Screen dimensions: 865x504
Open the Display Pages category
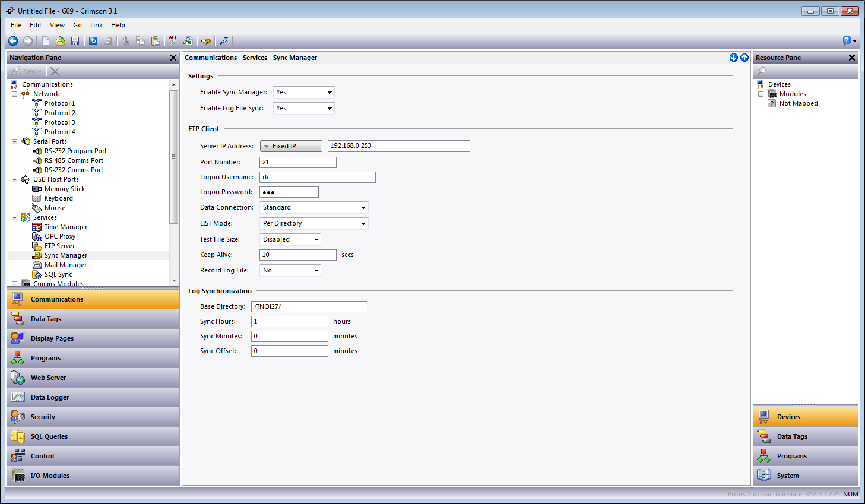[x=93, y=338]
